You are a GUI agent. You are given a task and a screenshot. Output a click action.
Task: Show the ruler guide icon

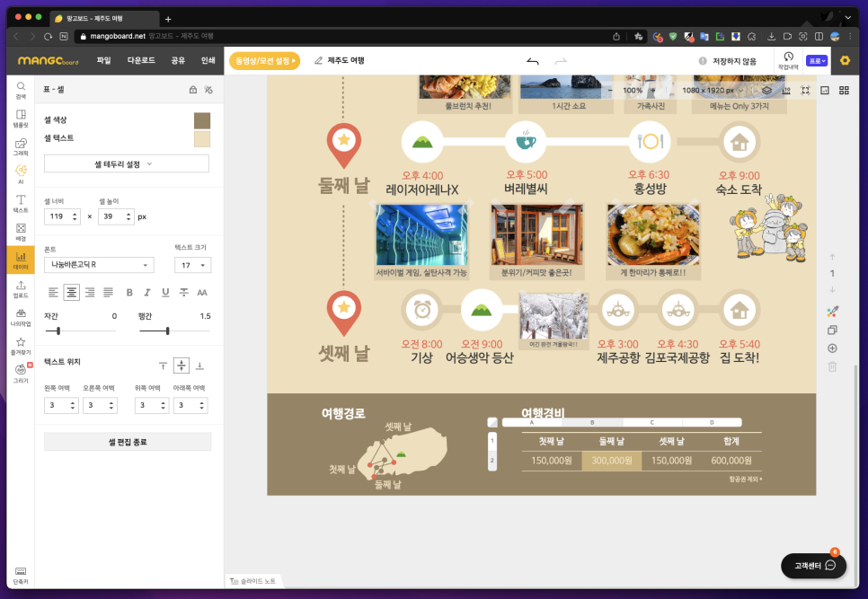[786, 90]
